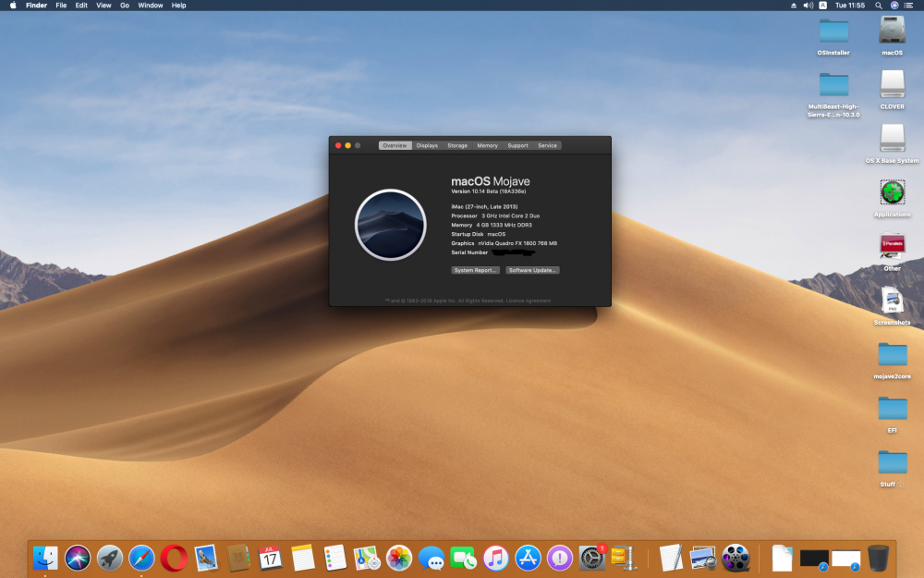Switch to the Support tab

(518, 146)
